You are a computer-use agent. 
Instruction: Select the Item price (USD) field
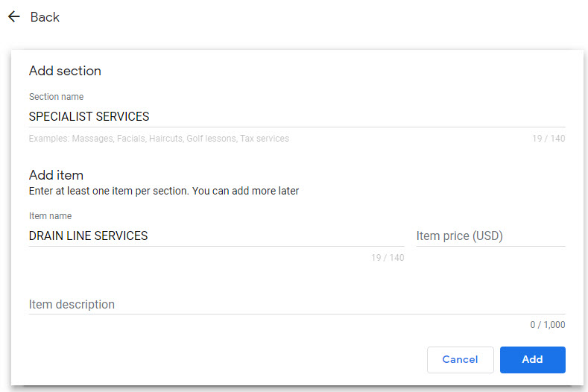490,235
